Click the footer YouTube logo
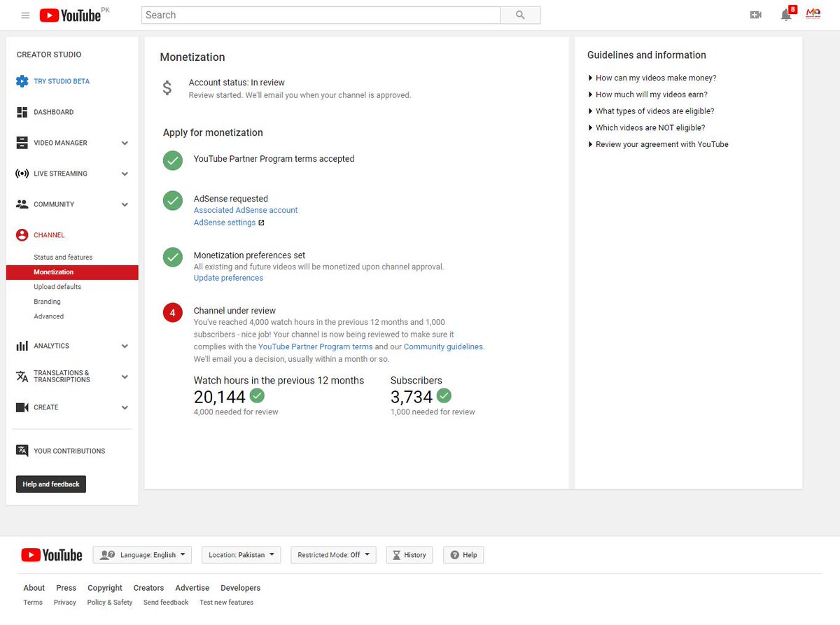840x625 pixels. [52, 555]
